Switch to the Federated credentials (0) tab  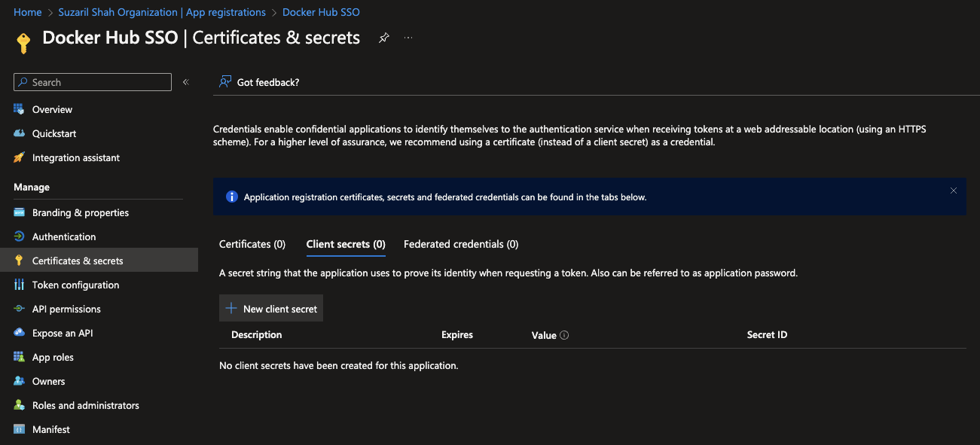point(461,244)
